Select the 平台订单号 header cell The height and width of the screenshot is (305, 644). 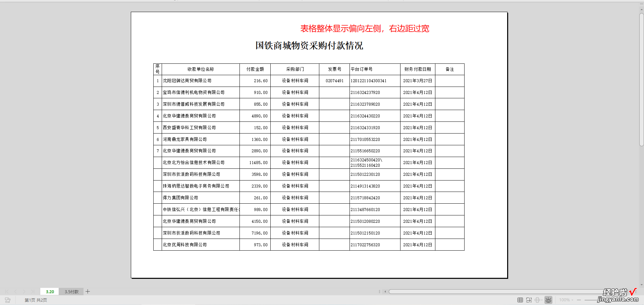coord(375,69)
